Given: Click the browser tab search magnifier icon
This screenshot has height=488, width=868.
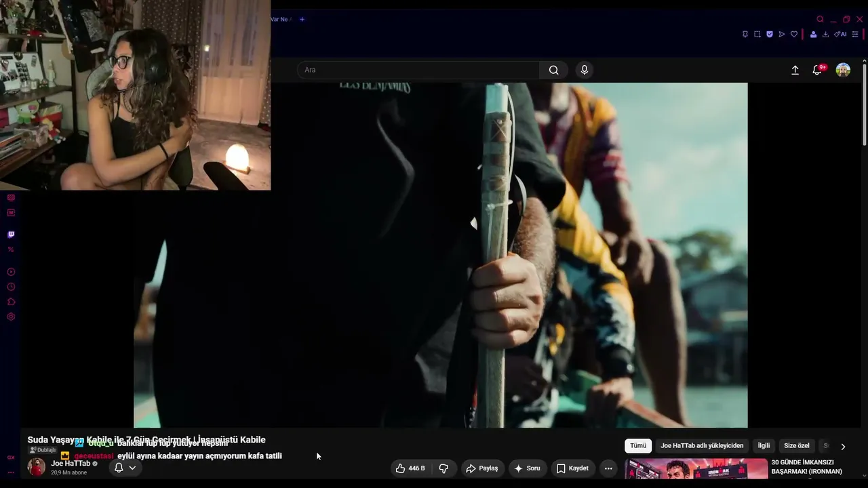Looking at the screenshot, I should 820,19.
